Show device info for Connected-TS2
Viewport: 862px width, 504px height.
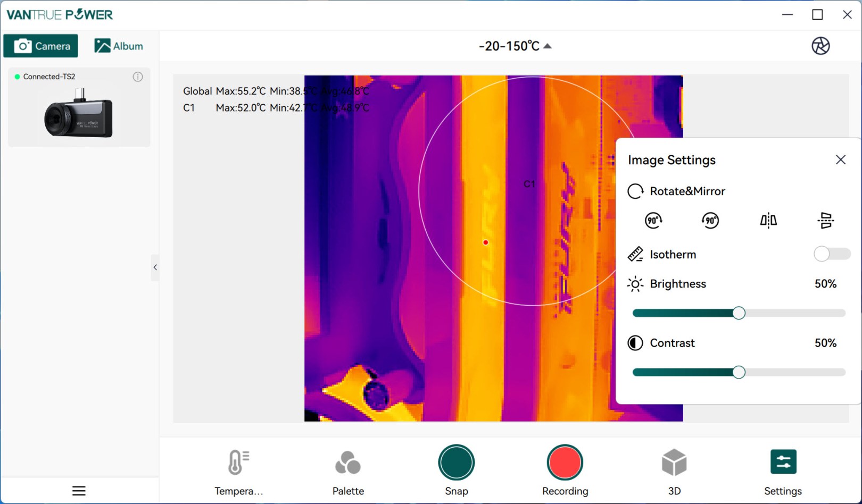pyautogui.click(x=138, y=77)
